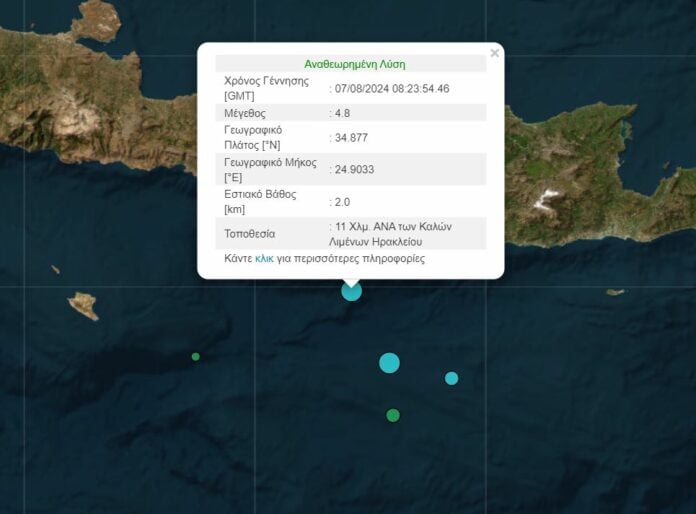696x514 pixels.
Task: Select the larger green earthquake marker
Action: (393, 415)
